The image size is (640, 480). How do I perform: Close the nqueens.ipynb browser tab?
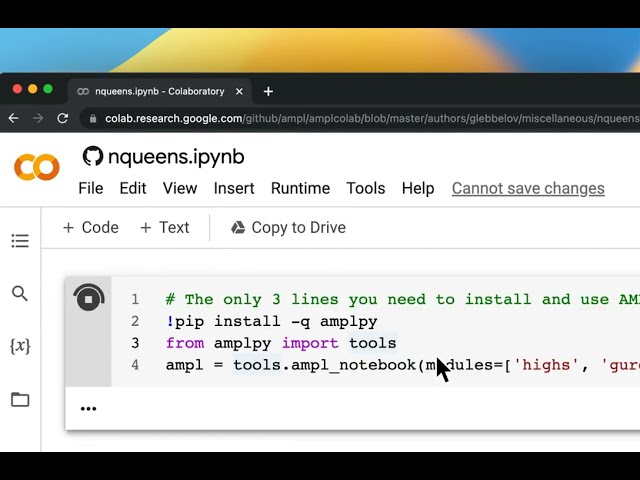pos(240,91)
